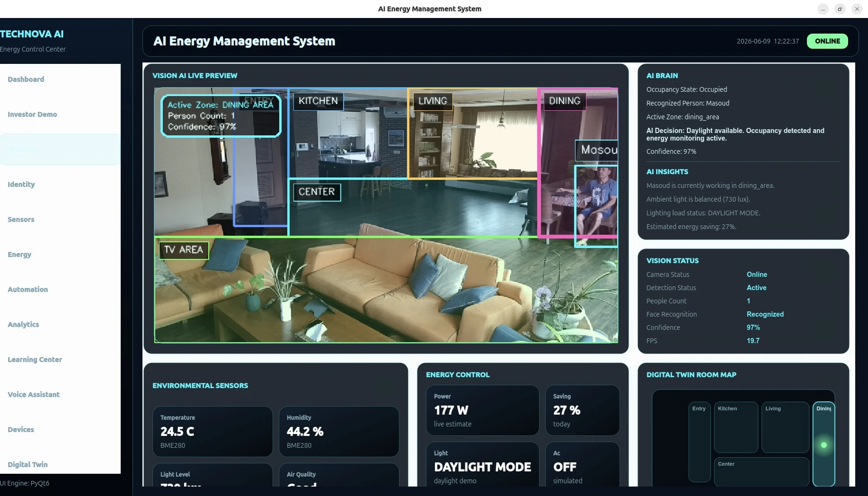Show the Devices page

tap(60, 430)
